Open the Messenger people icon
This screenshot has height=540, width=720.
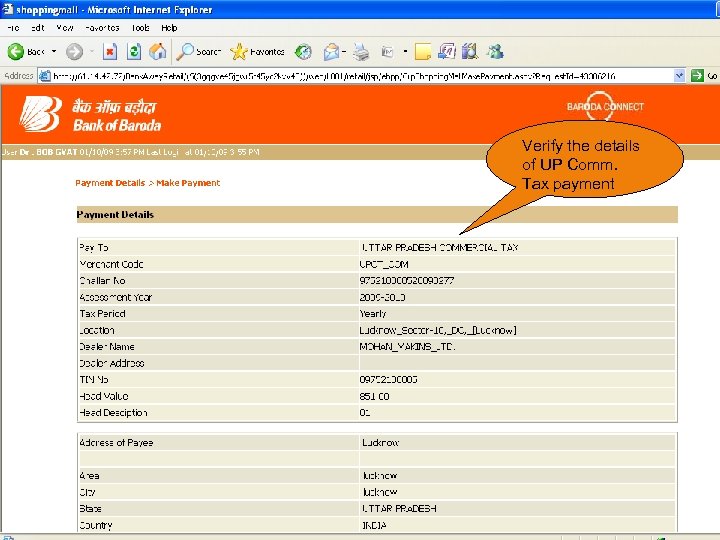495,51
